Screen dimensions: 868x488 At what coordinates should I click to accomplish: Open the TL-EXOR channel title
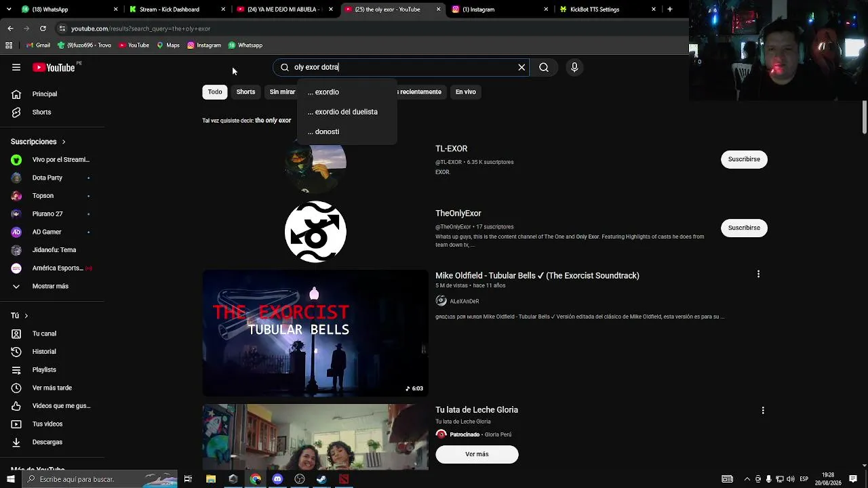451,148
